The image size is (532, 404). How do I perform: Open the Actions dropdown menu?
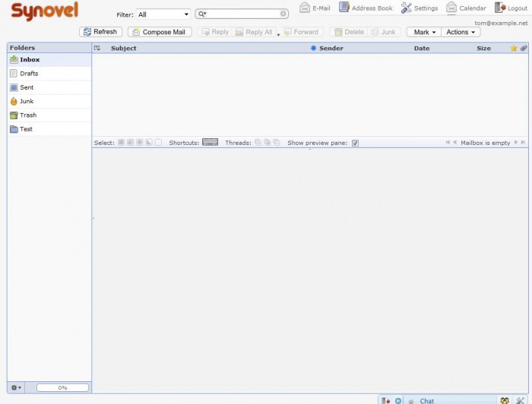[461, 32]
